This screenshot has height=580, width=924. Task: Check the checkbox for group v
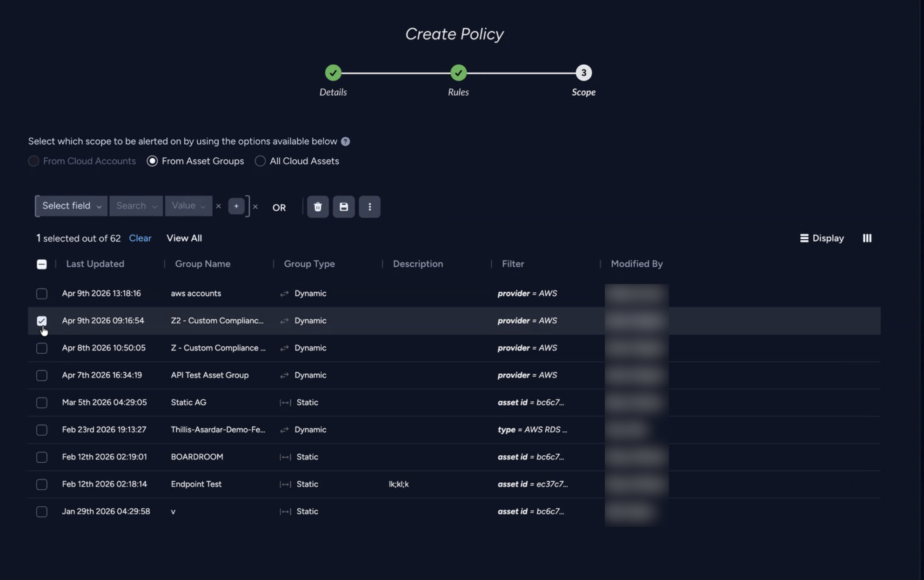pos(41,512)
